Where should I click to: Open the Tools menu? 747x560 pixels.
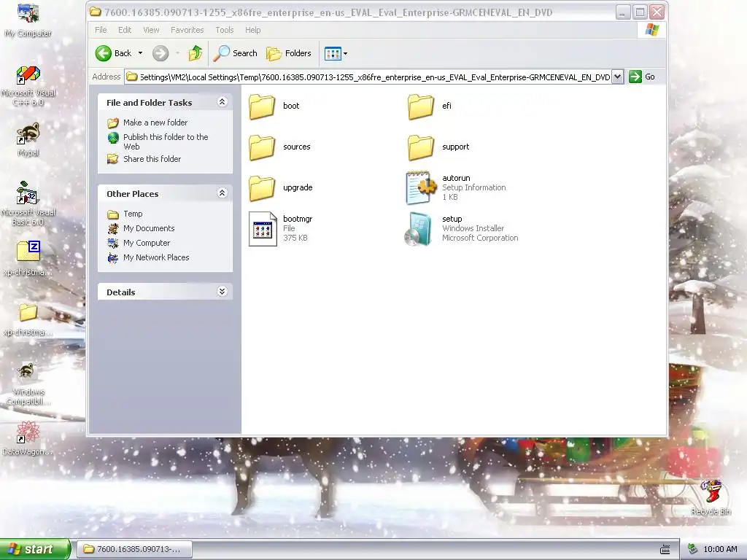225,30
